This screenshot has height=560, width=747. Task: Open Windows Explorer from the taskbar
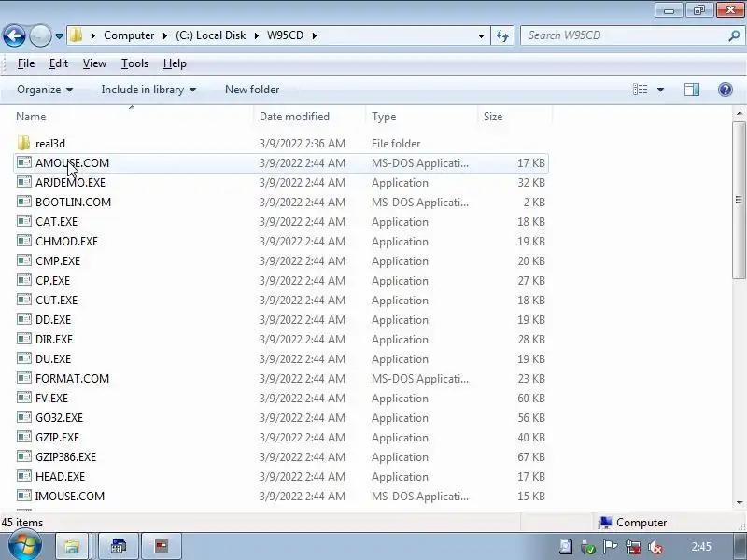[x=72, y=547]
